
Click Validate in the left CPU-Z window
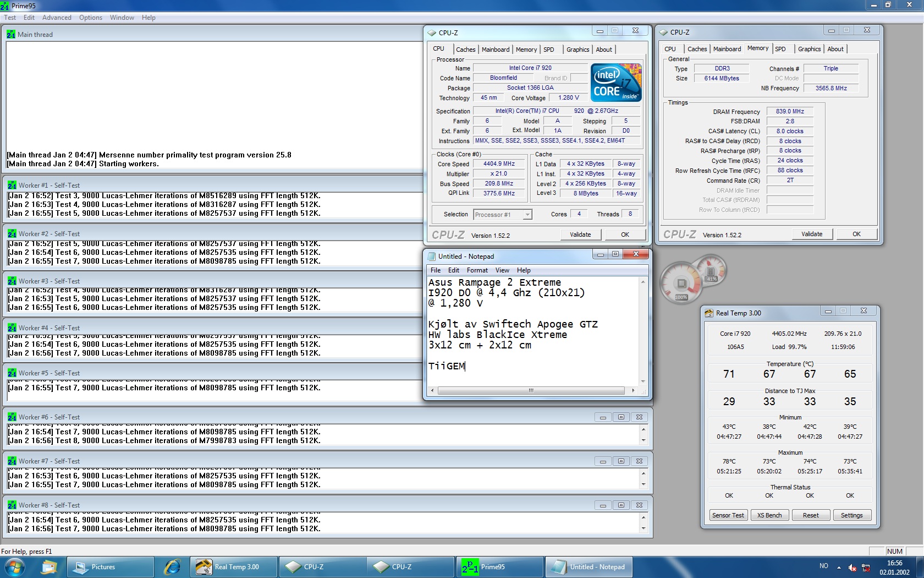tap(580, 235)
